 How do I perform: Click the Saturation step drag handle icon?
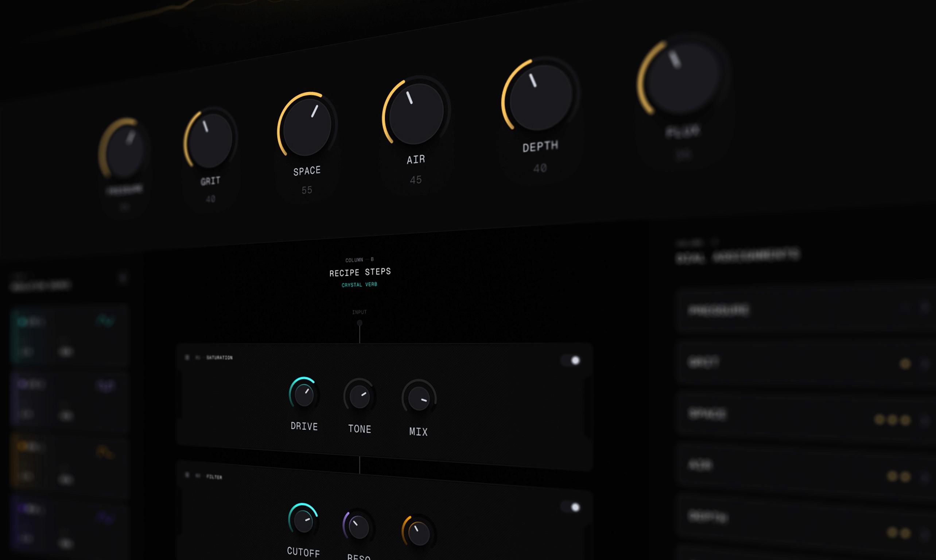[187, 357]
